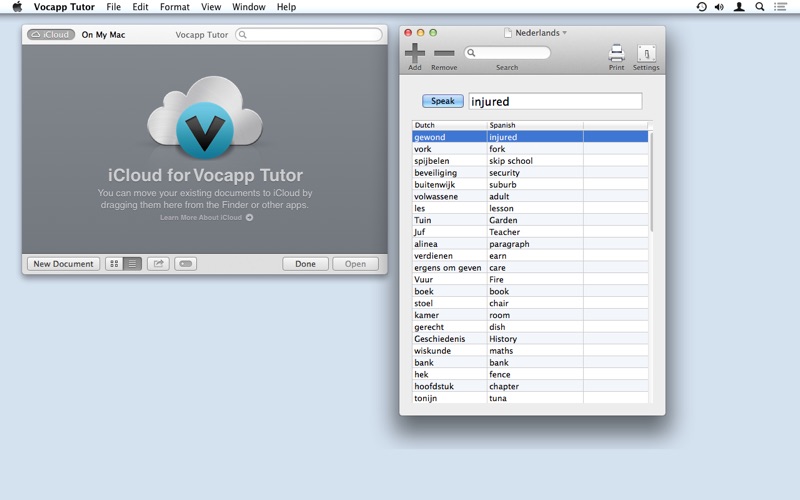
Task: Select the row 'volwassene'
Action: [530, 196]
